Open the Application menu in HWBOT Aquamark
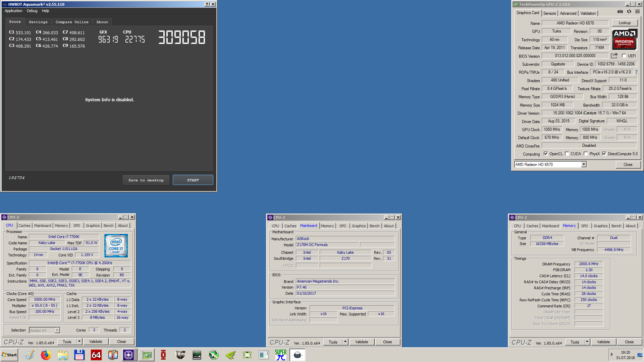644x362 pixels. click(x=13, y=11)
